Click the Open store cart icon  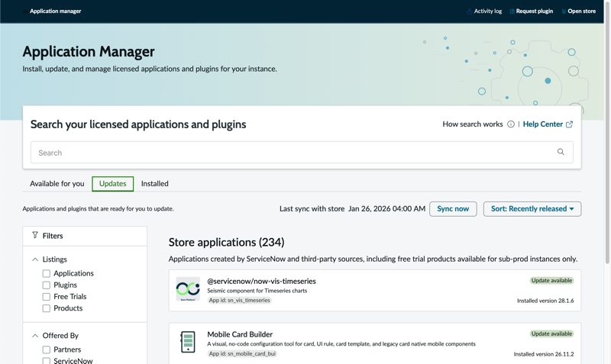click(564, 11)
